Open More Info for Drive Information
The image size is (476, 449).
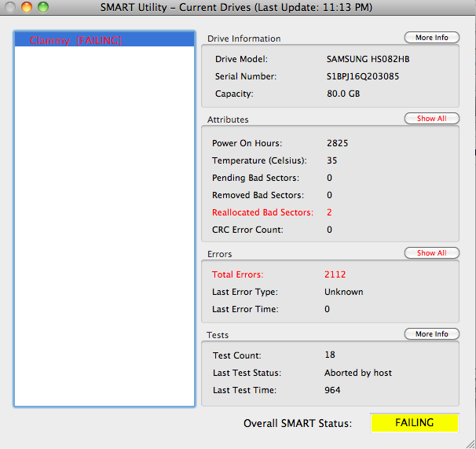tap(432, 38)
